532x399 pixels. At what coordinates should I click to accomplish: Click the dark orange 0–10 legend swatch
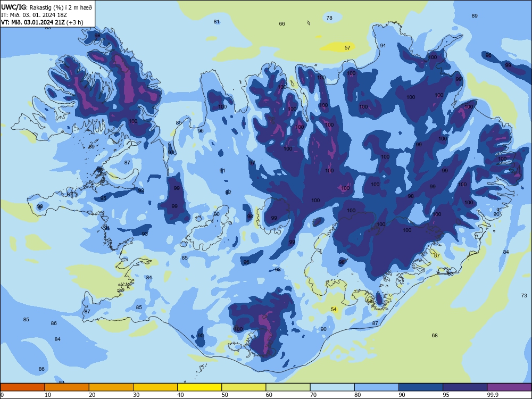(22, 387)
